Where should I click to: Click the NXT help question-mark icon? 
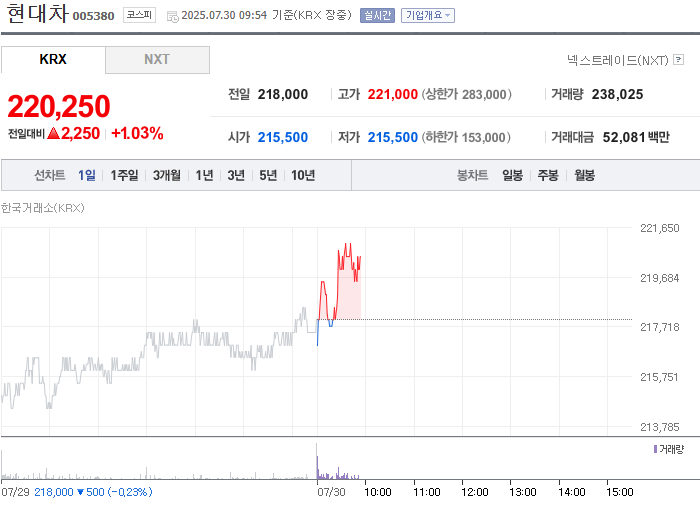point(679,59)
